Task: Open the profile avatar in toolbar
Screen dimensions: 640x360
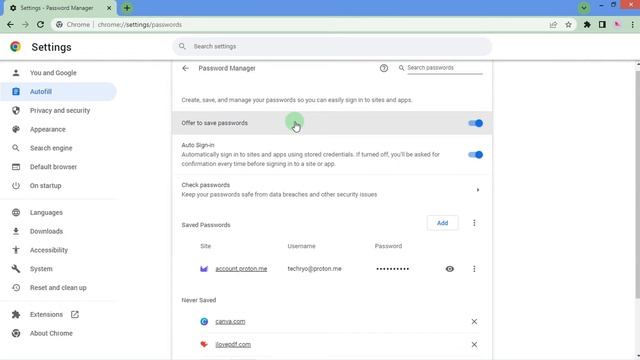Action: [617, 24]
